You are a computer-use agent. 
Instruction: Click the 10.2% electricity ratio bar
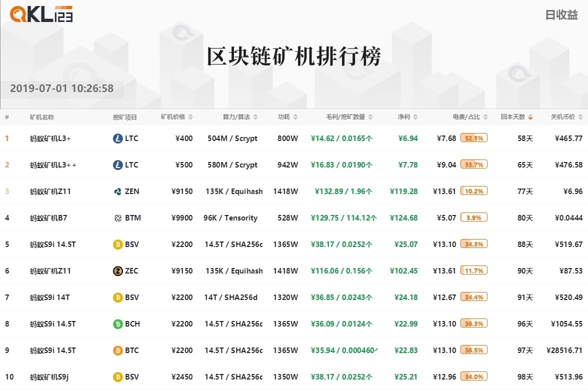pyautogui.click(x=474, y=191)
